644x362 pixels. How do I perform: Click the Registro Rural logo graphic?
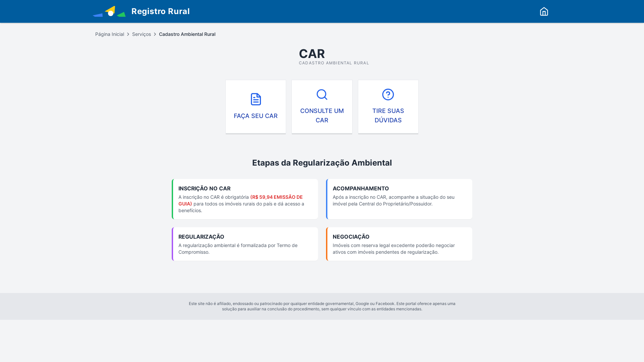[x=109, y=11]
